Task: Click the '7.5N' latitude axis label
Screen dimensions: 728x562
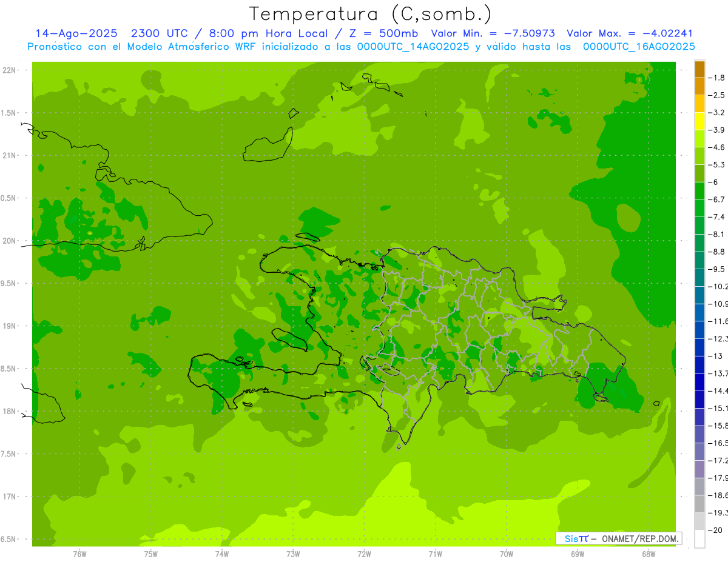Action: [x=8, y=454]
